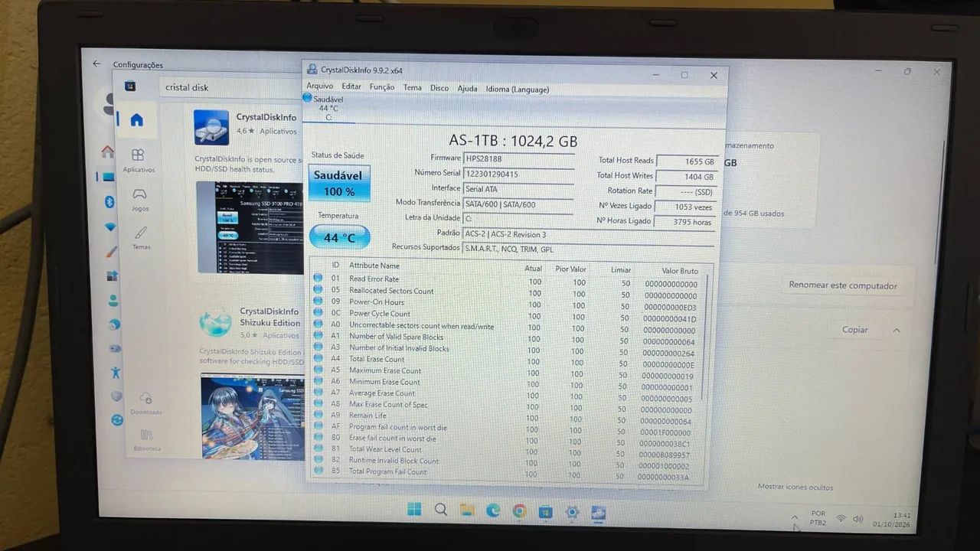
Task: Open the Arquivo menu in CrystalDiskInfo
Action: (x=319, y=86)
